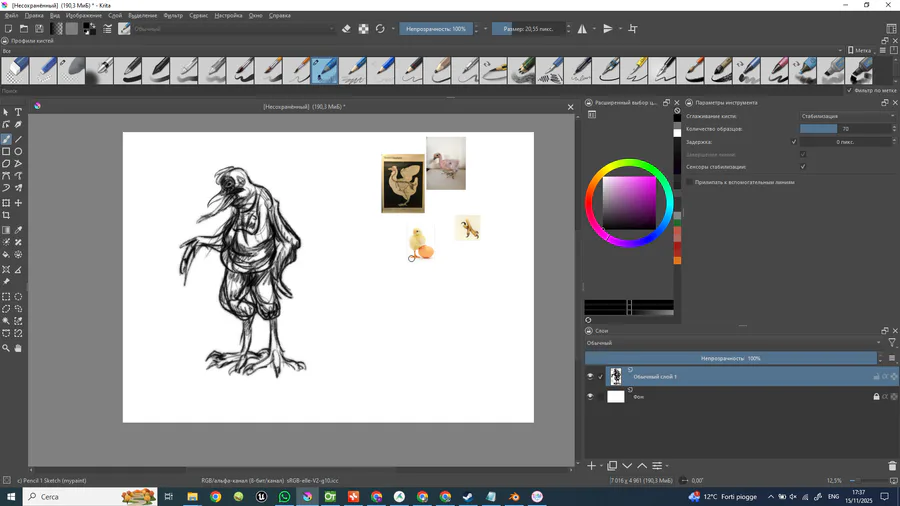Open the 'Сглаживание кисти' dropdown
The height and width of the screenshot is (506, 900).
[x=847, y=116]
